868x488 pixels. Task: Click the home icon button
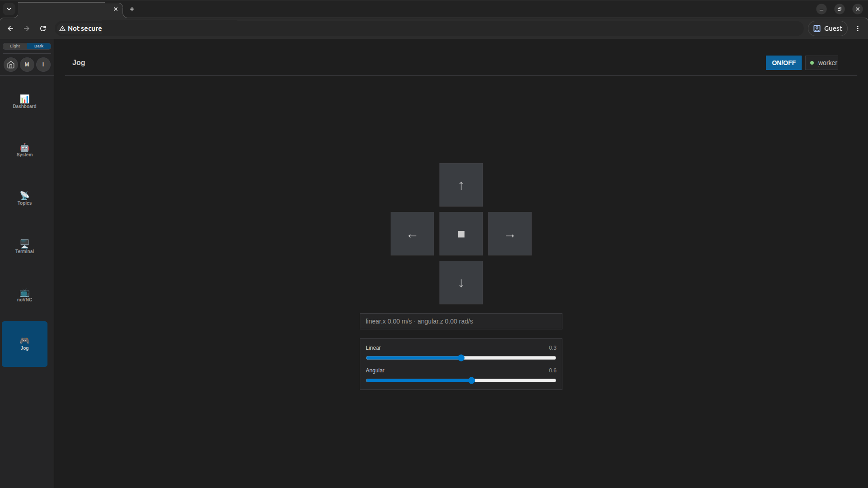pyautogui.click(x=11, y=65)
